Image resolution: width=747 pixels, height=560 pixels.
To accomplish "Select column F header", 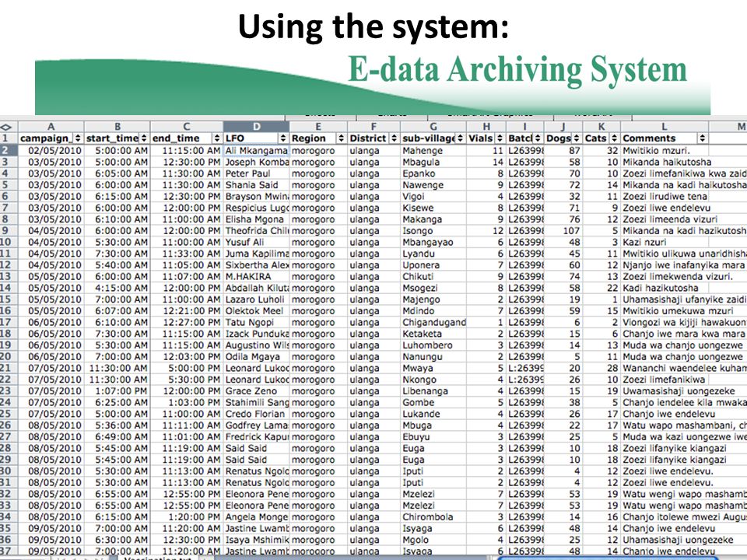I will pos(374,127).
